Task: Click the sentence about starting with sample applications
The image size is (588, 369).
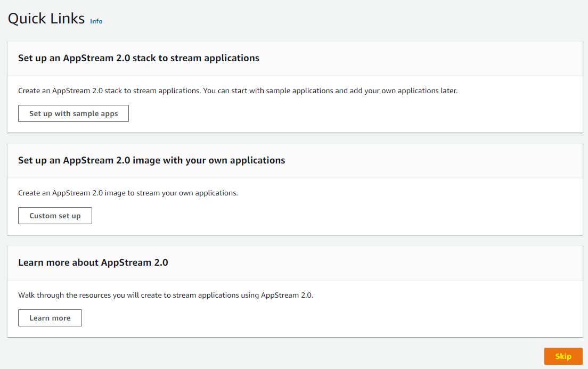Action: click(329, 91)
